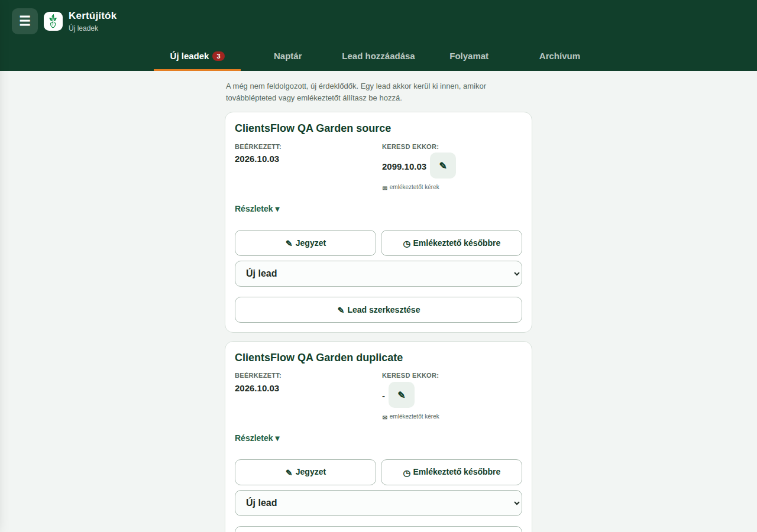This screenshot has height=532, width=757.
Task: Click 'emlékeztetőt kérek' in the source card
Action: (414, 187)
